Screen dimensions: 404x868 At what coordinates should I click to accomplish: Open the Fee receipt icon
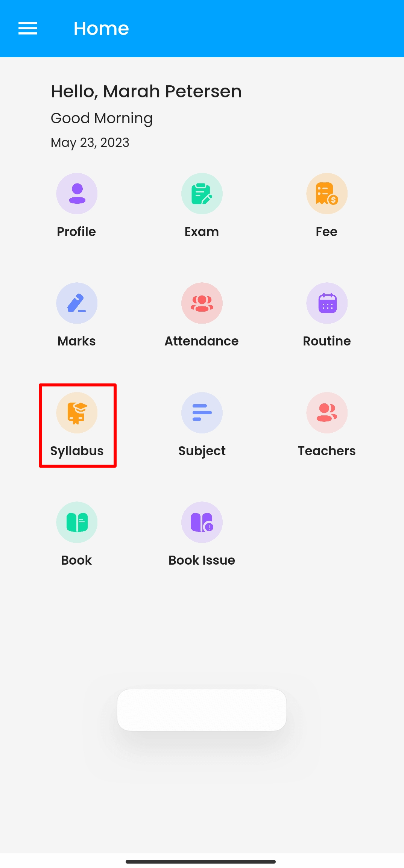(327, 194)
